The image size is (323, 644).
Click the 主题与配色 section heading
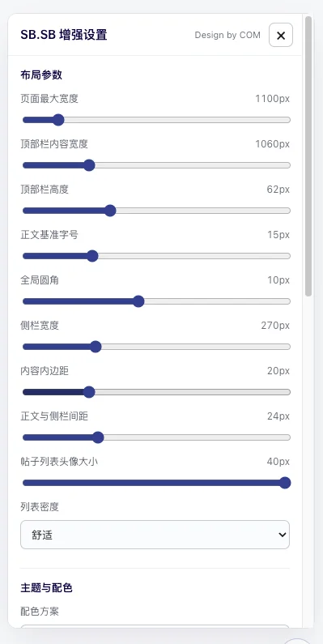coord(46,588)
